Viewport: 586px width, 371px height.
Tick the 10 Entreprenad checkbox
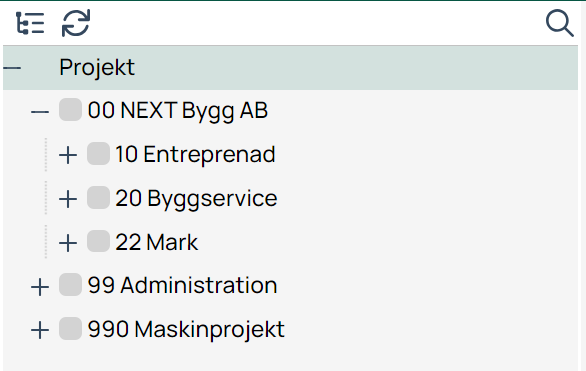[x=98, y=153]
